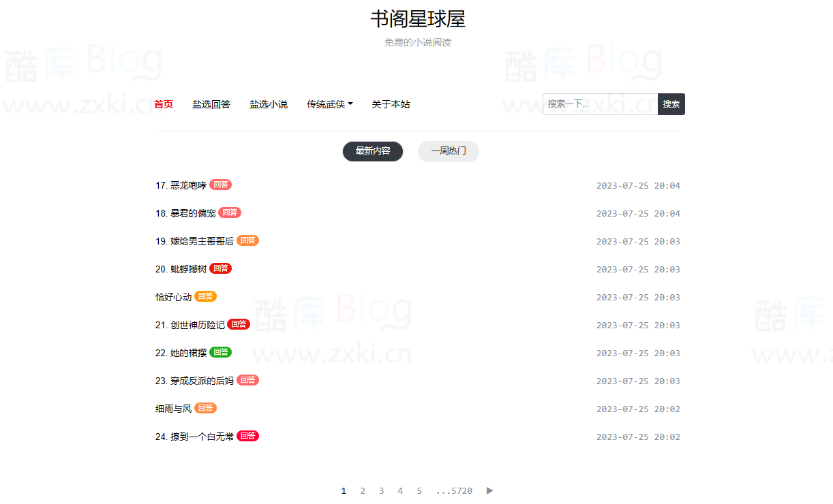Switch to the 一周热门 tab

[448, 151]
